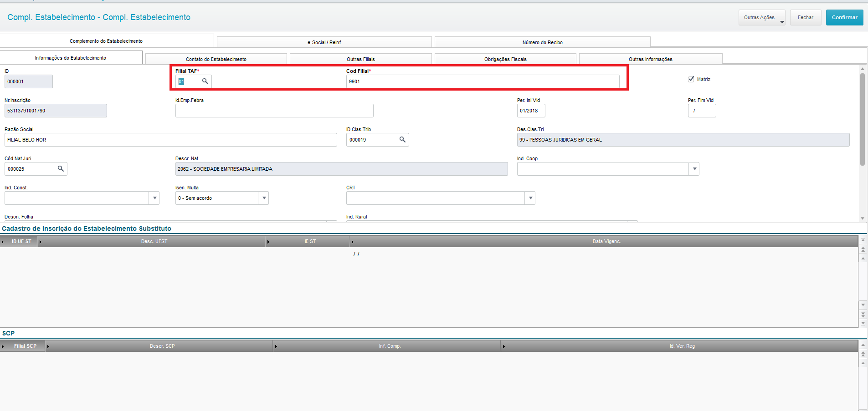Open lookup magnifier for Filial TAF

click(x=205, y=81)
